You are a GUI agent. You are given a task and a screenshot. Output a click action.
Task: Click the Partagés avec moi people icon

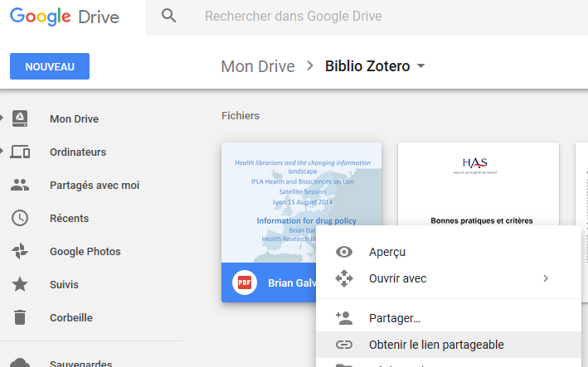[x=20, y=185]
